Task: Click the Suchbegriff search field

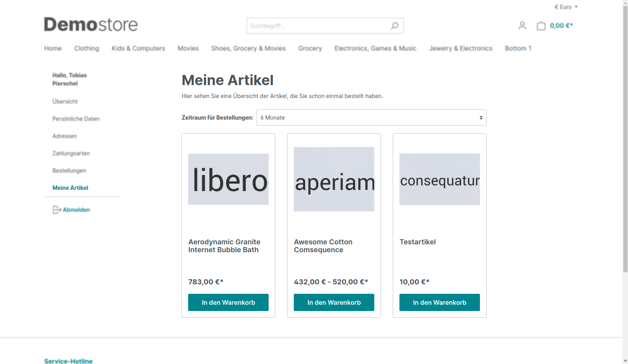Action: [x=318, y=26]
